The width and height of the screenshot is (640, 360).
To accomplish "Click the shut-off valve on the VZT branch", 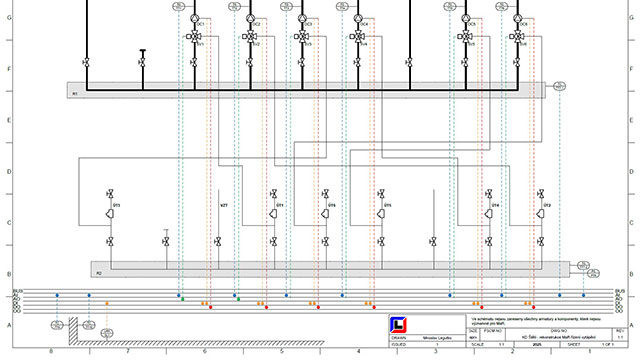I will 218,242.
